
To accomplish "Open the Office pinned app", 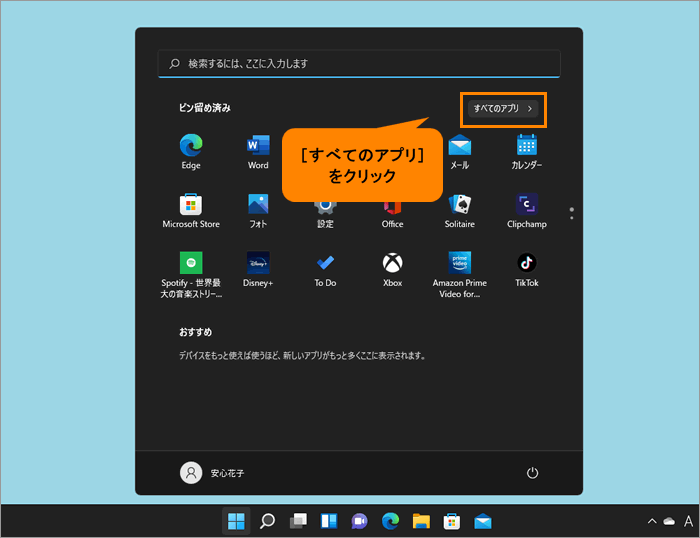I will [x=392, y=215].
